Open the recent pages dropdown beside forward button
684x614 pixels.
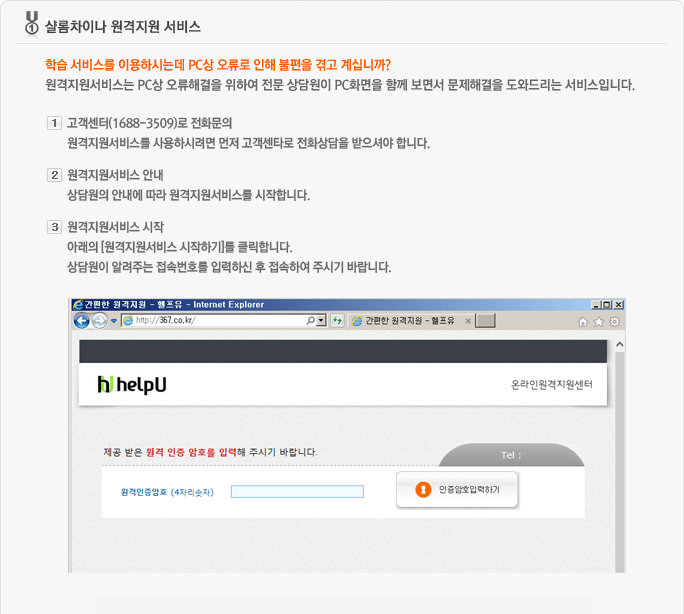(114, 321)
